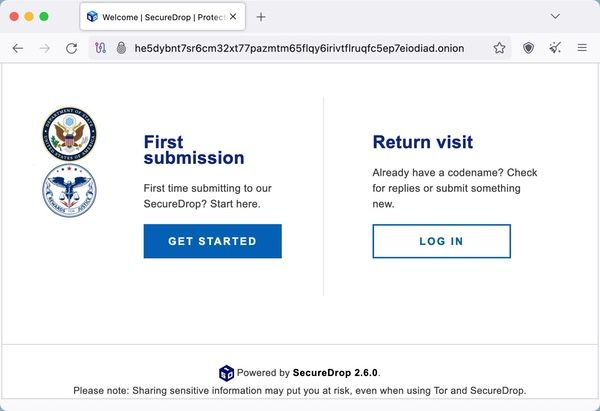Close the Welcome SecureDrop tab
600x411 pixels.
233,17
